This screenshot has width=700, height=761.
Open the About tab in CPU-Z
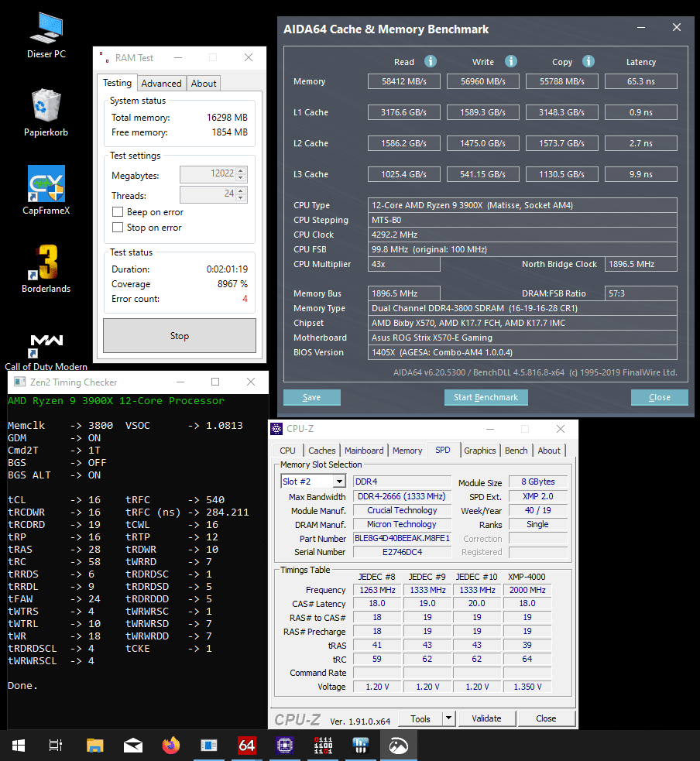pyautogui.click(x=549, y=451)
